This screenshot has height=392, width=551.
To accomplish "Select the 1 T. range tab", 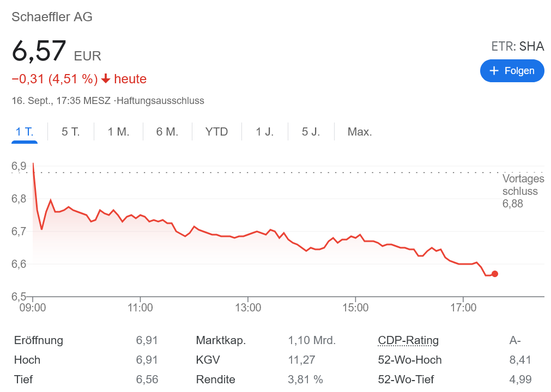I will (25, 132).
